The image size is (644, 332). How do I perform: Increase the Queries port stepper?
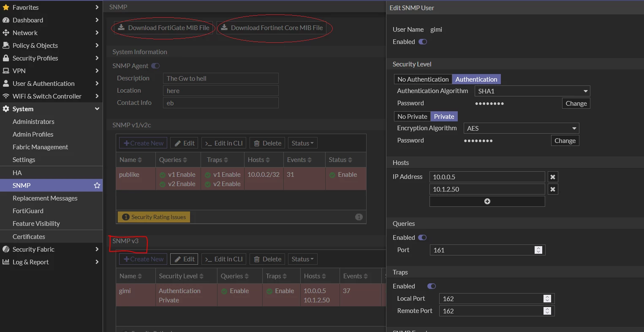pyautogui.click(x=538, y=248)
